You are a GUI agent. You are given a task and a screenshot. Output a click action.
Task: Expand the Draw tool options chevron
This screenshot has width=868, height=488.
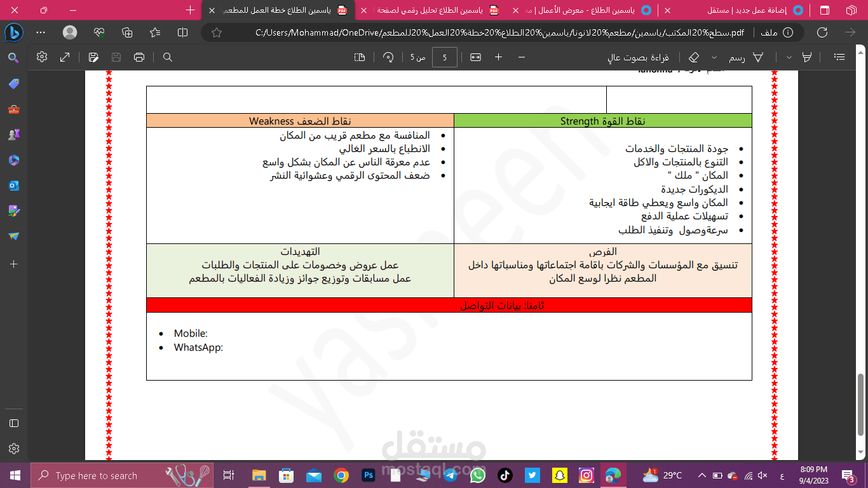coord(715,57)
